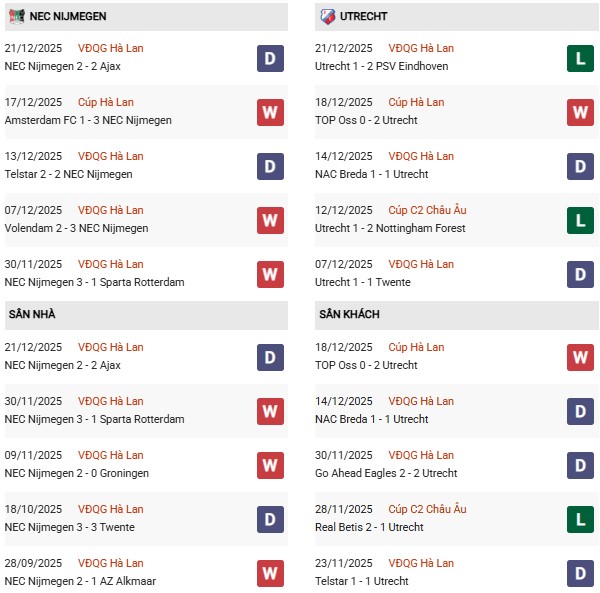The height and width of the screenshot is (593, 600).
Task: Open the NEC NIJMEGEN team header
Action: point(69,16)
